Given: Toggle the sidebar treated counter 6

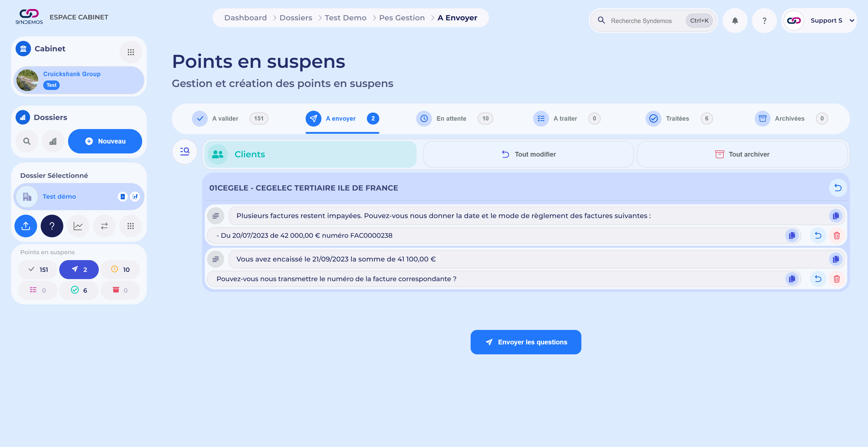Looking at the screenshot, I should click(79, 290).
